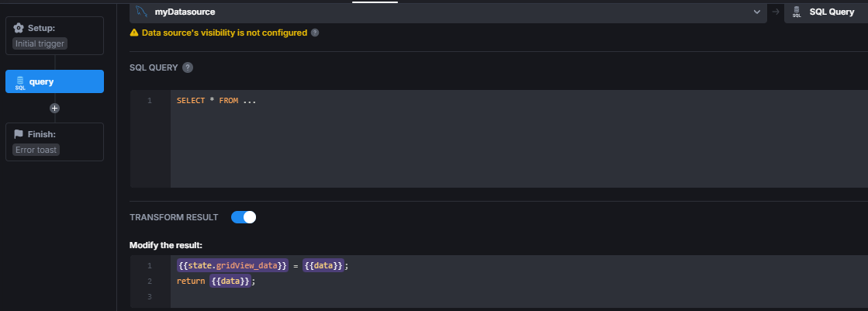This screenshot has width=868, height=311.
Task: Click the yellow warning triangle icon
Action: click(134, 33)
